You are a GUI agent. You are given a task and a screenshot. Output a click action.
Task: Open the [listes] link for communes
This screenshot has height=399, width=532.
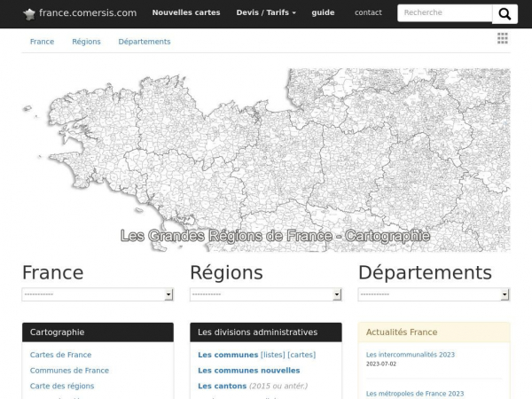(x=273, y=355)
